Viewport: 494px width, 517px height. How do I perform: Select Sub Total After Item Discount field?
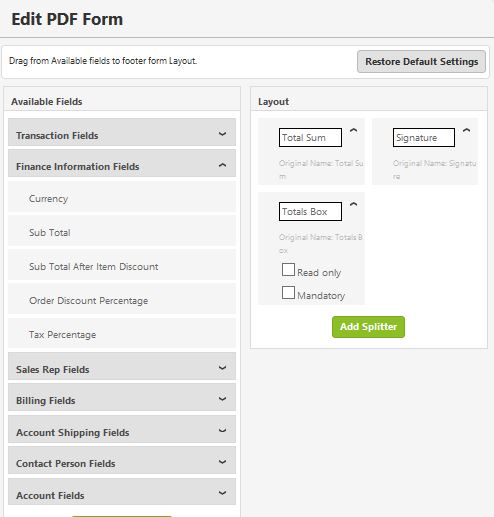tap(122, 265)
